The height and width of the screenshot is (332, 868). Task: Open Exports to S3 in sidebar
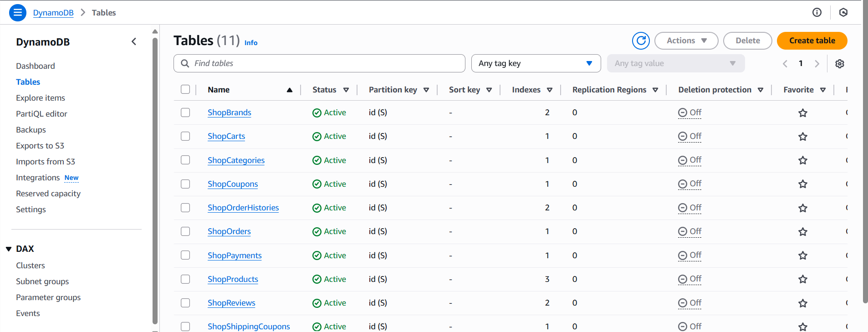coord(40,146)
